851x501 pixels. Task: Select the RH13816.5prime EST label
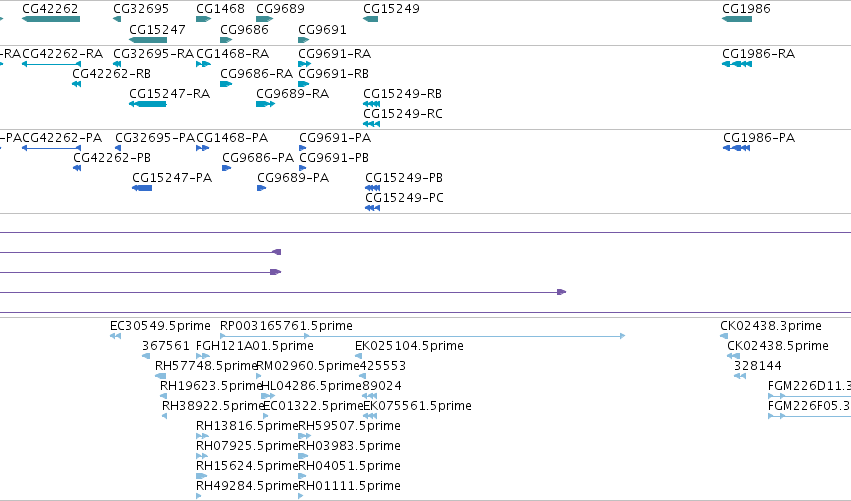coord(247,426)
